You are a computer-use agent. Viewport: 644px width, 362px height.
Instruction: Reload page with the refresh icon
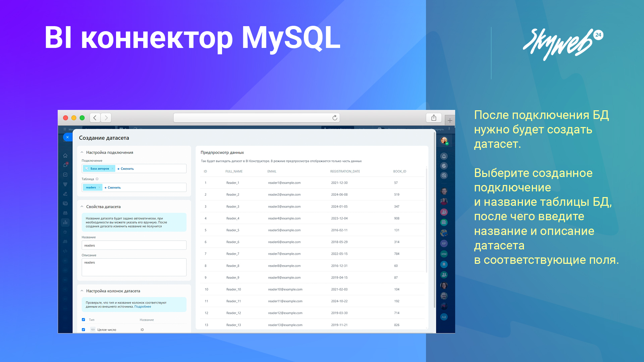pos(335,118)
